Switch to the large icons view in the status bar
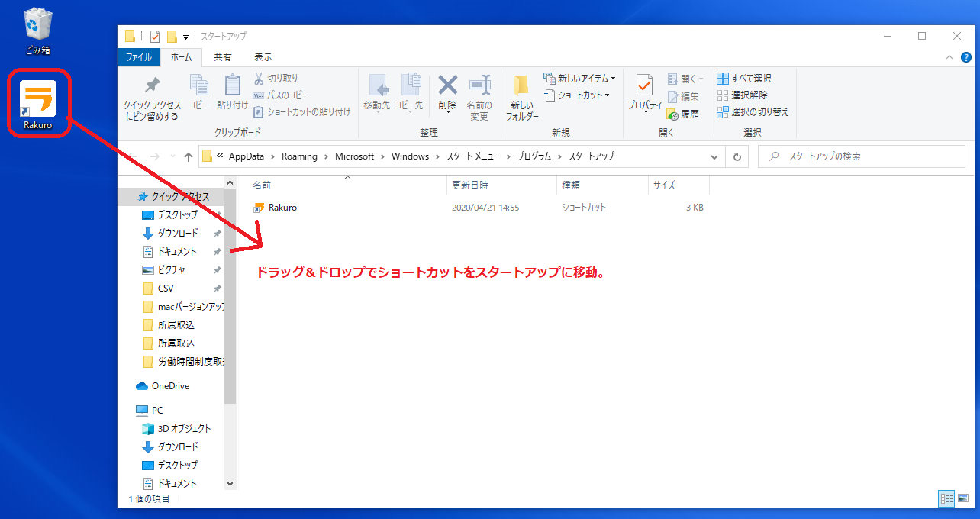The image size is (980, 519). click(965, 498)
